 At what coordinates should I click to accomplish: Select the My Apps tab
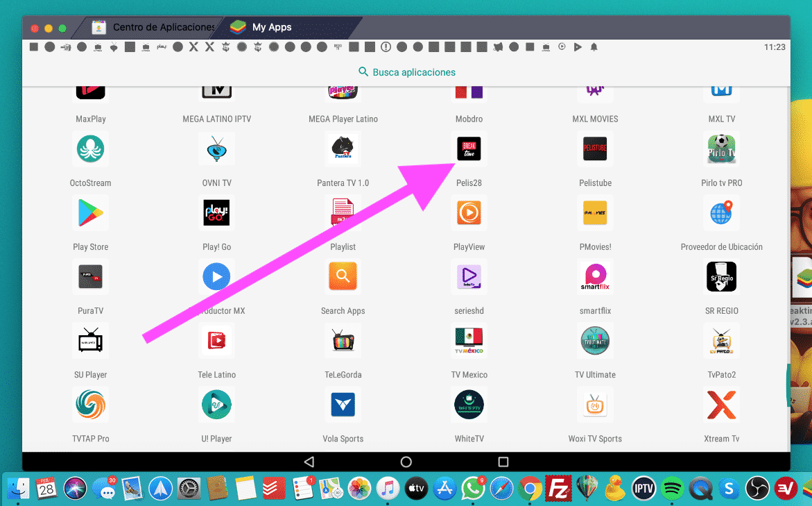pos(271,27)
